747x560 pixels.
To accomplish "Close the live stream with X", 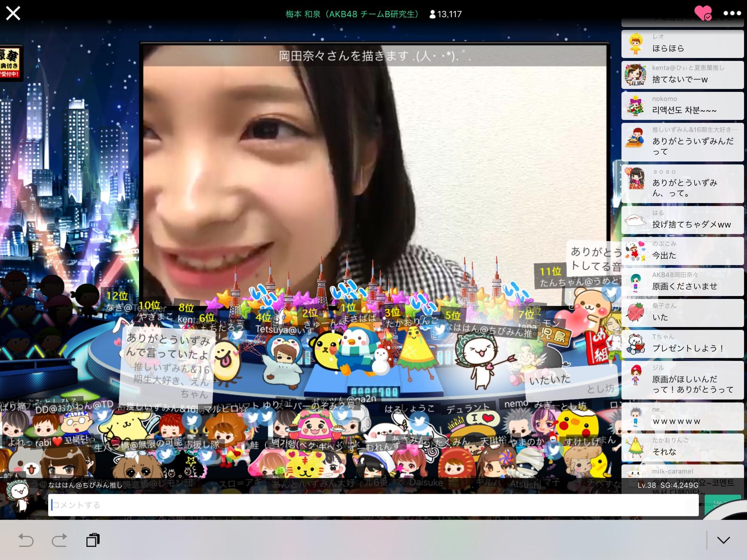I will [x=13, y=14].
